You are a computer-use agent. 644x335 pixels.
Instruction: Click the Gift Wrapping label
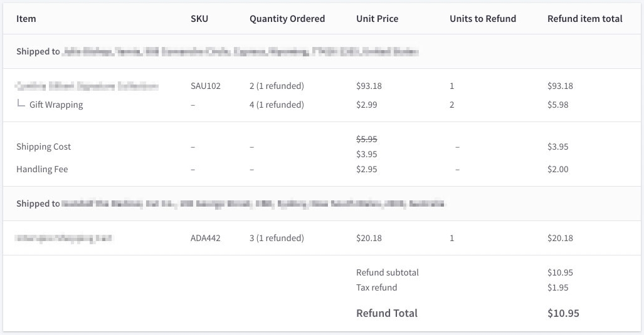[56, 105]
